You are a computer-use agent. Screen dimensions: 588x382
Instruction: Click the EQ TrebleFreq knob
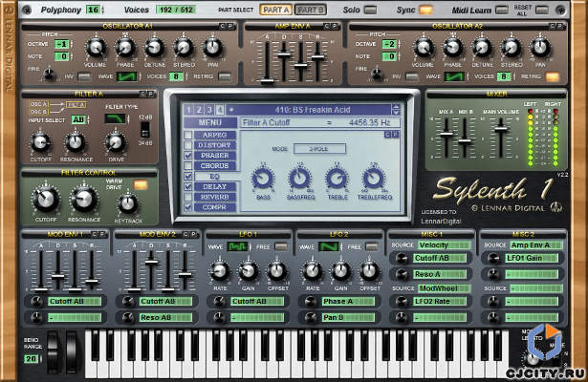[374, 179]
